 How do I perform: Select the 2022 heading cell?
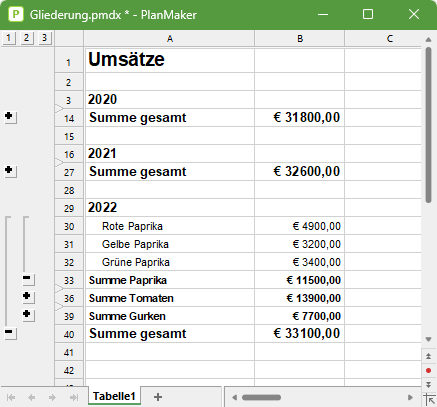(x=170, y=208)
